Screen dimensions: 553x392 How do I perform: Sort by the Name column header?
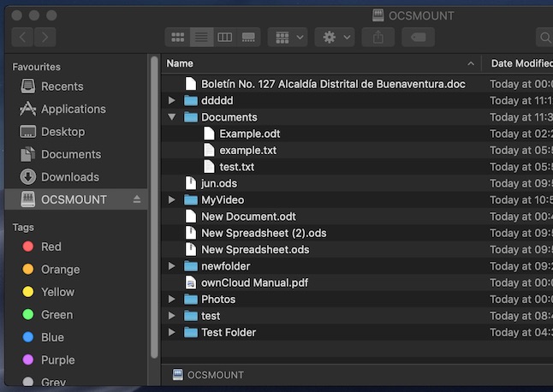tap(317, 63)
